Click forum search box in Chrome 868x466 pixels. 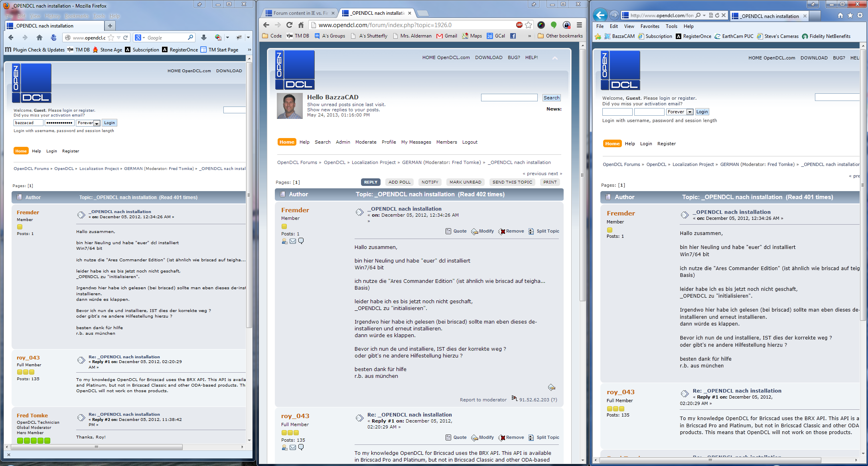pyautogui.click(x=509, y=98)
